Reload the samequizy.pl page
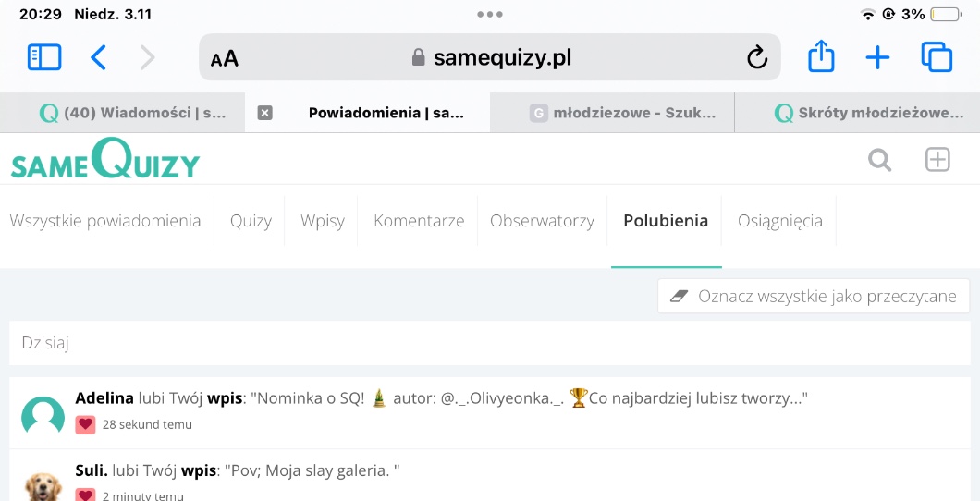Viewport: 980px width, 501px height. (x=756, y=58)
